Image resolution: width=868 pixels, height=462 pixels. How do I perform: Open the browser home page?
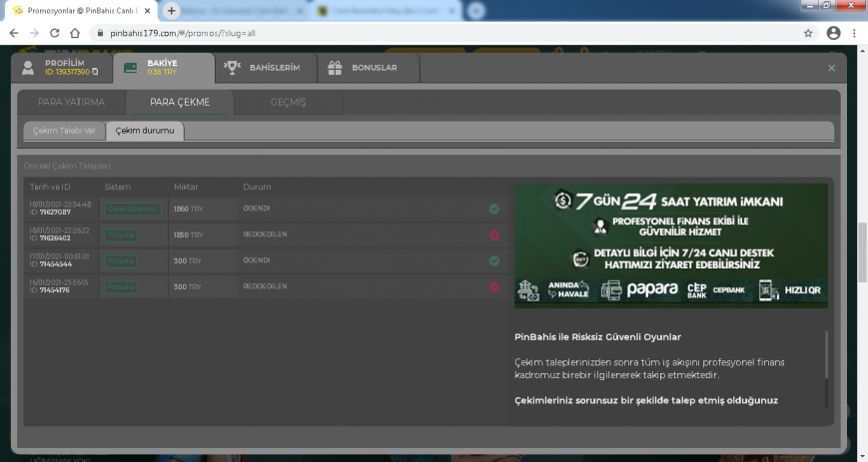tap(75, 33)
